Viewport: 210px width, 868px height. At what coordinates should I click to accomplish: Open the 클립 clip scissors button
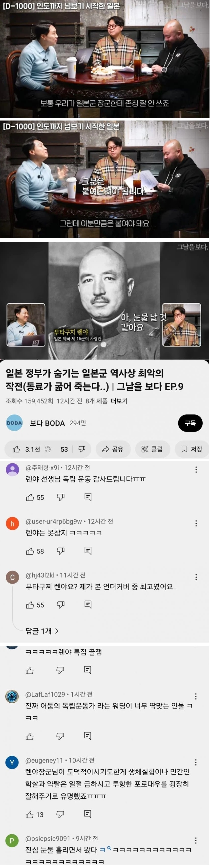[x=152, y=449]
